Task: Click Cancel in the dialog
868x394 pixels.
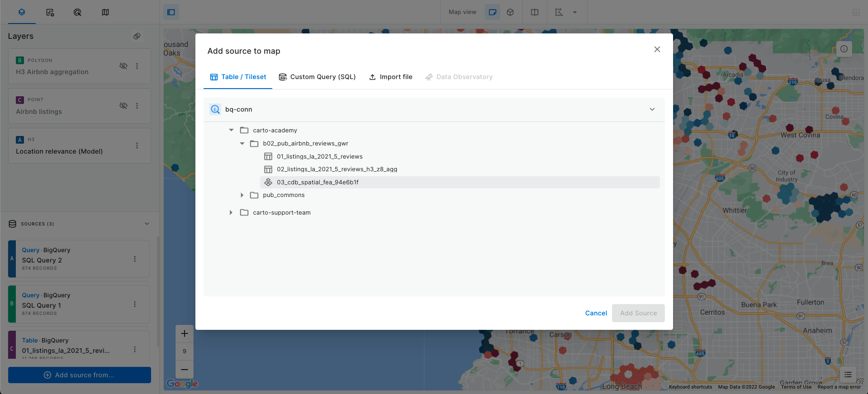Action: [x=596, y=313]
